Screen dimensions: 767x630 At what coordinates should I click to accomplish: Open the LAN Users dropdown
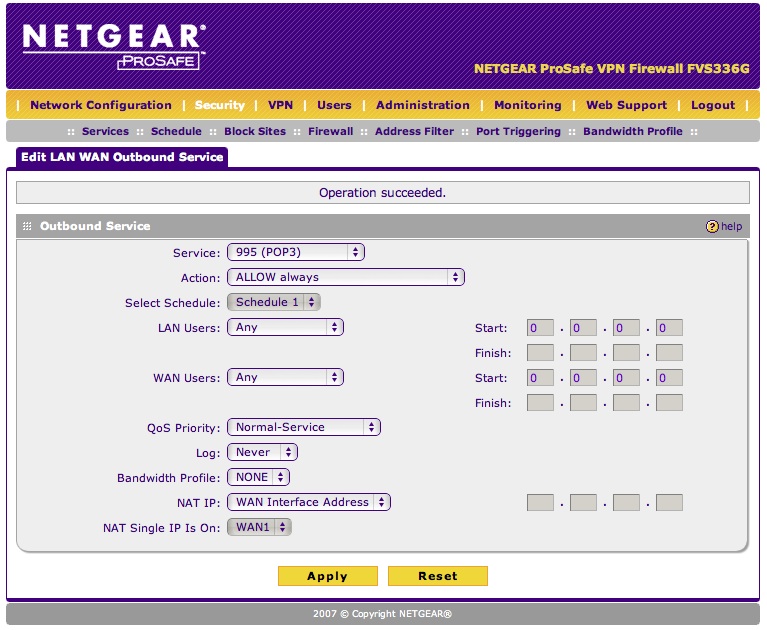286,327
